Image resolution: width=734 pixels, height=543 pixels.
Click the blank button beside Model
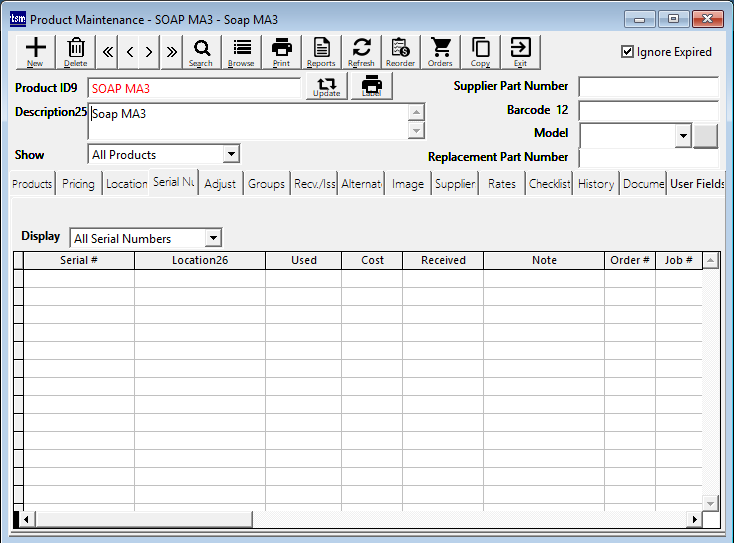(x=705, y=136)
